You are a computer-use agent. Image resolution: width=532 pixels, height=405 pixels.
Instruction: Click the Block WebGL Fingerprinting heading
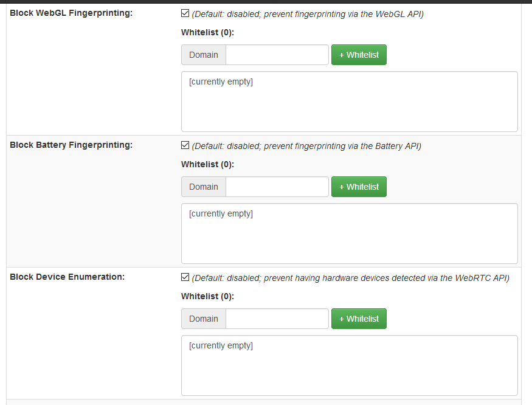(x=71, y=13)
